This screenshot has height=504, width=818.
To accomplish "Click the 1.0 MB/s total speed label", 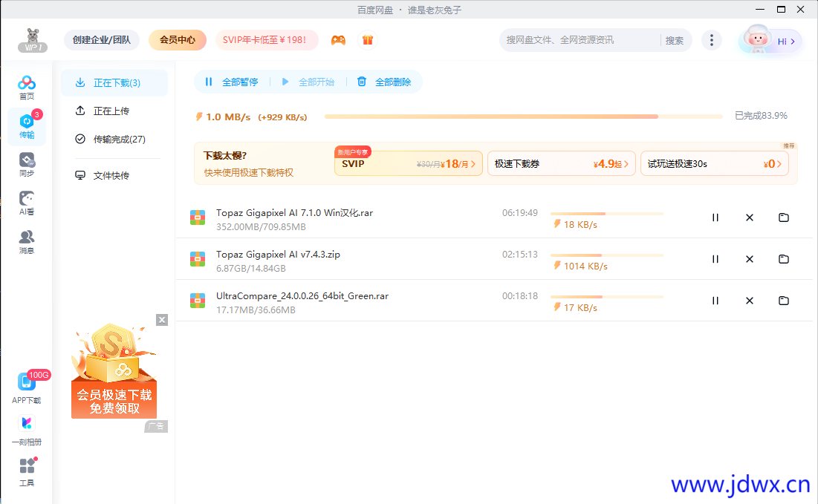I will click(228, 117).
